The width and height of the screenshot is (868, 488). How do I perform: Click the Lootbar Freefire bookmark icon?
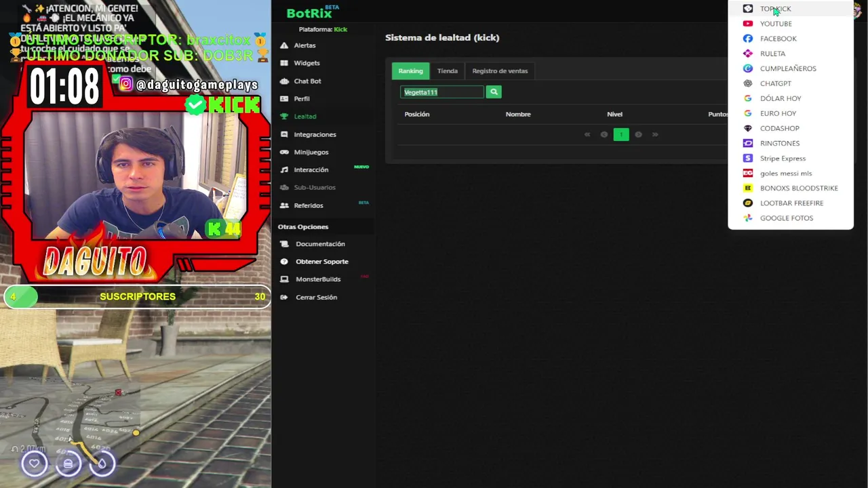(x=747, y=203)
